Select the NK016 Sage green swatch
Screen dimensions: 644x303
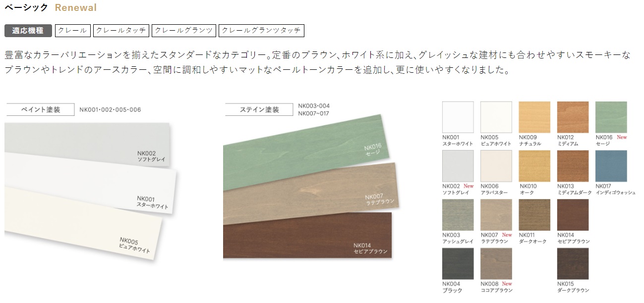tap(611, 117)
